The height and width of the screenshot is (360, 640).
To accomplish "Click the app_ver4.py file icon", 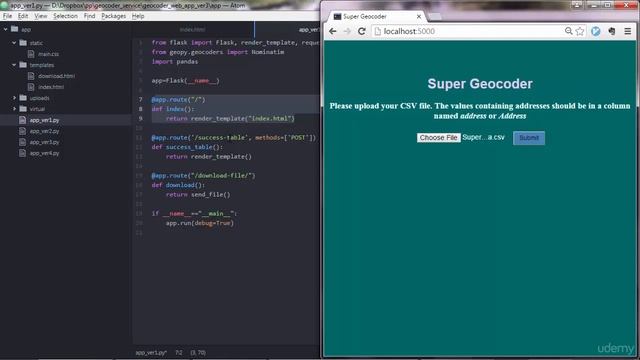I will click(x=22, y=153).
